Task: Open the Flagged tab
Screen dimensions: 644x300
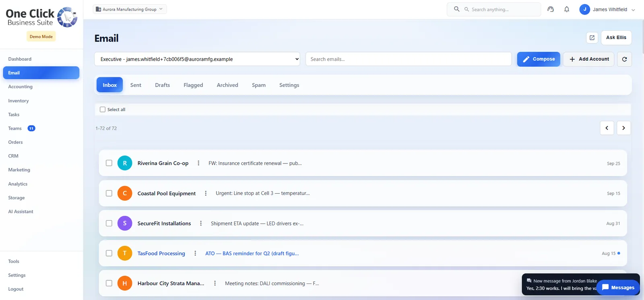Action: pos(193,85)
